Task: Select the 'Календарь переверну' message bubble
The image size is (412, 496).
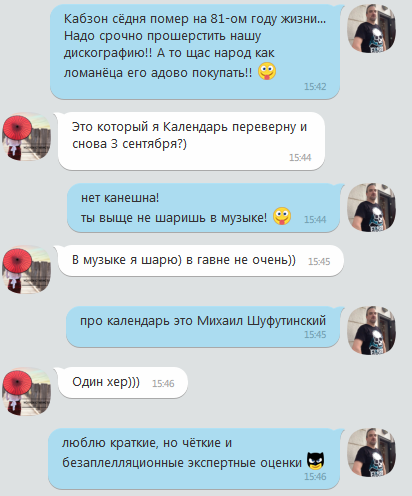Action: [191, 141]
